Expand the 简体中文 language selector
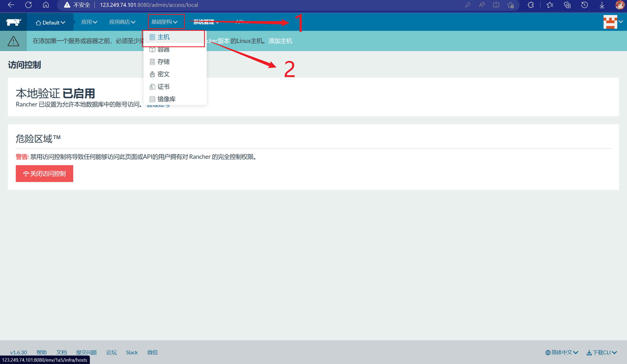 (x=562, y=352)
